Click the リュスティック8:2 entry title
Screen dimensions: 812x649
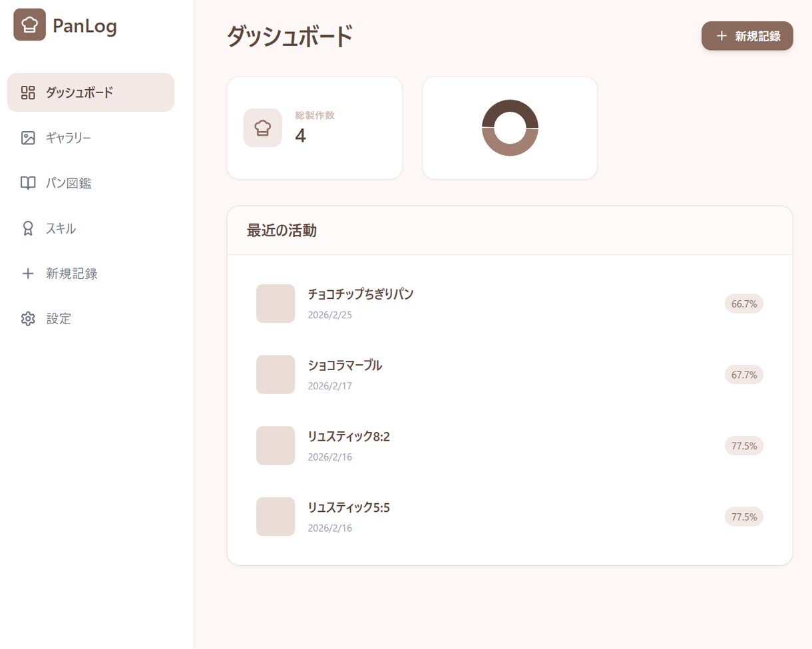[x=349, y=437]
